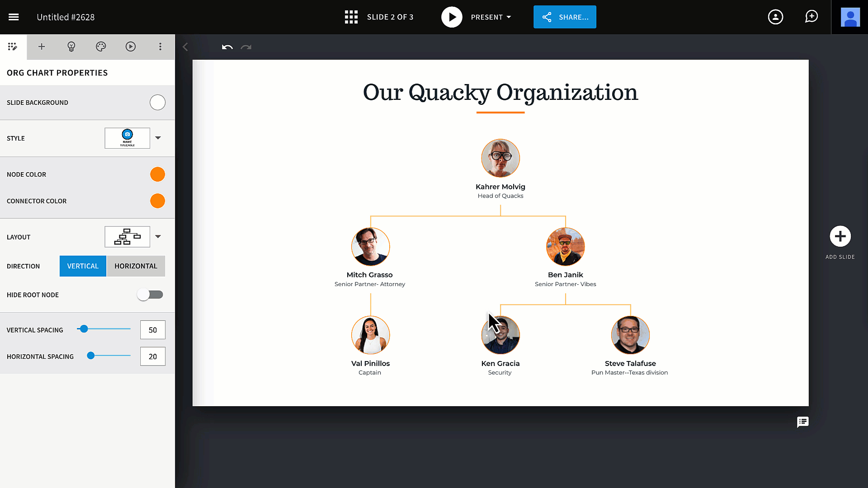Click the 'Ben Janik' name label
The image size is (868, 488).
tap(565, 275)
